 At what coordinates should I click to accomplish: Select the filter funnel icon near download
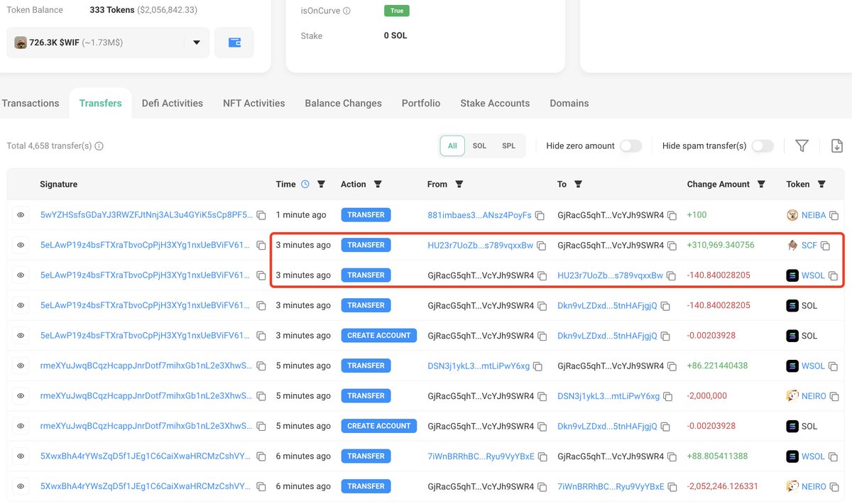coord(802,146)
